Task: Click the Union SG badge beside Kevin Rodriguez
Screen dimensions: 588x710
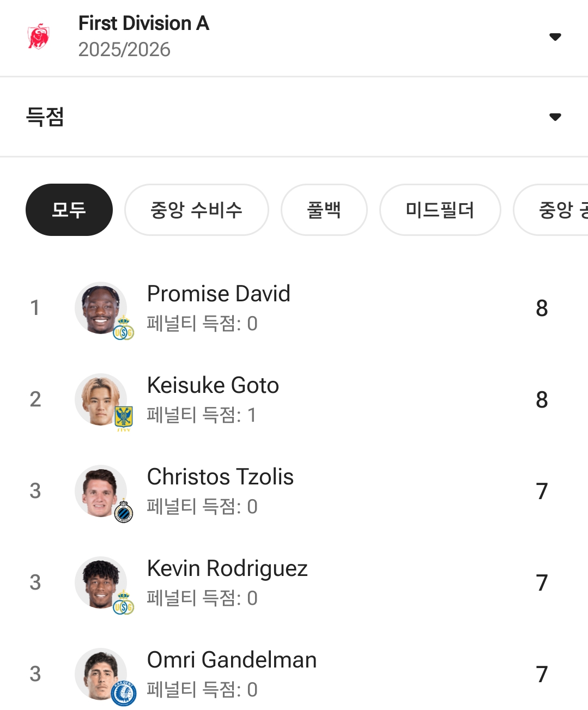Action: [124, 604]
